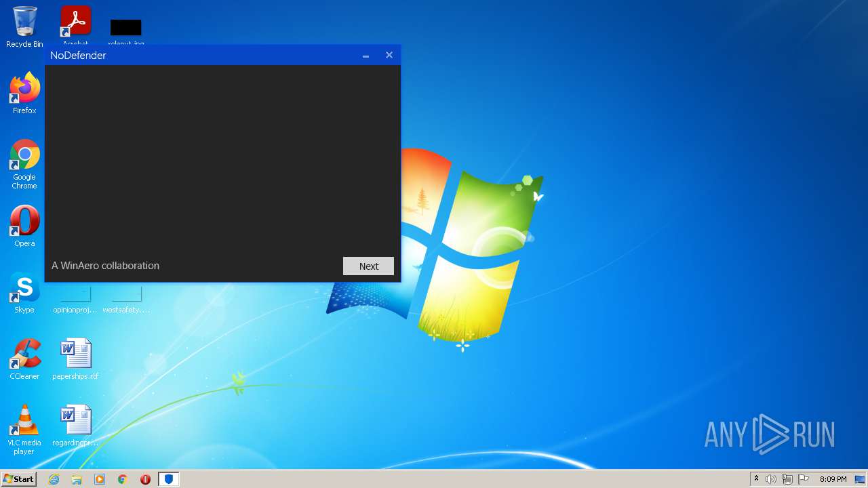Select the VLC media player shortcut
The image size is (868, 488).
click(x=24, y=430)
